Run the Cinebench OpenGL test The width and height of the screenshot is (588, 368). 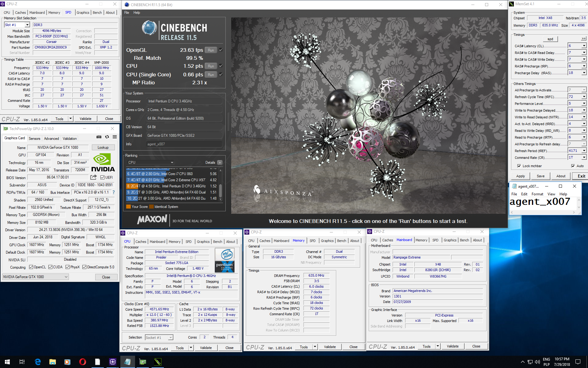pyautogui.click(x=211, y=50)
